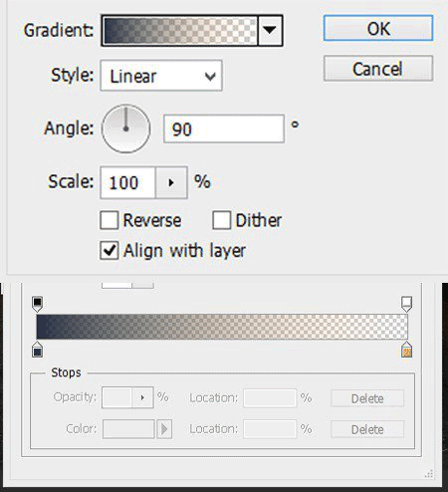The height and width of the screenshot is (492, 448).
Task: Click the gradient editor bar midpoint
Action: click(222, 327)
